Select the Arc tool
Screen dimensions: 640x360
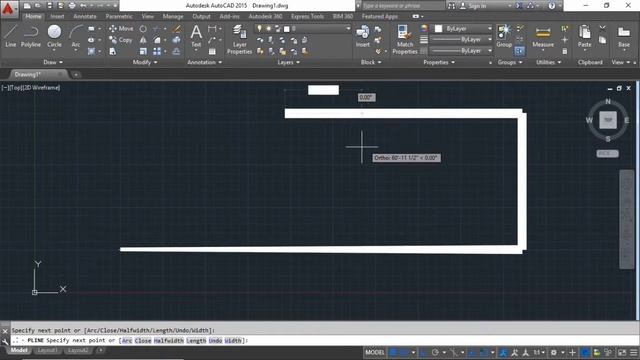tap(76, 37)
